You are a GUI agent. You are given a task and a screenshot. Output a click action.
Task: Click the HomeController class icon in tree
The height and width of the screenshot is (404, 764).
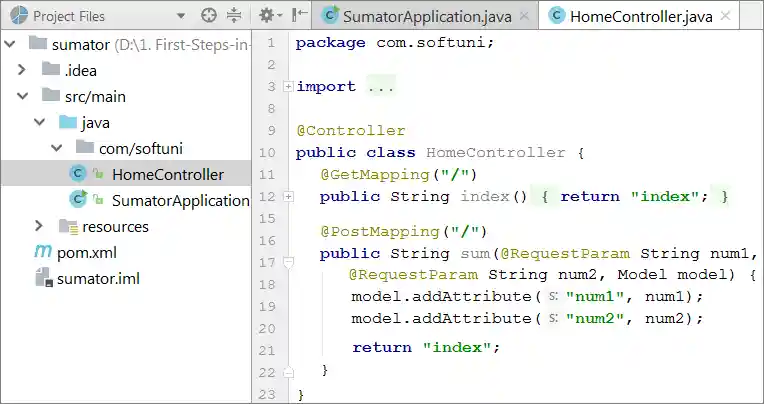click(x=78, y=174)
